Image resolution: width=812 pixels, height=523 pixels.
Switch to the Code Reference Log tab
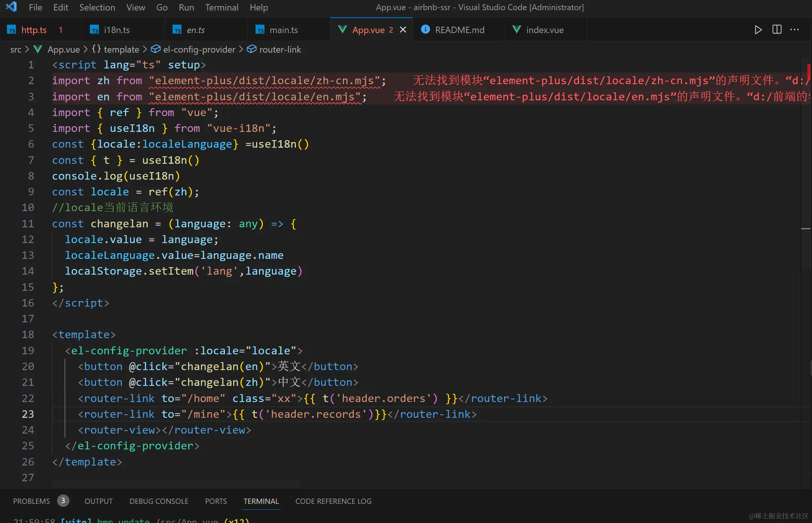[333, 501]
